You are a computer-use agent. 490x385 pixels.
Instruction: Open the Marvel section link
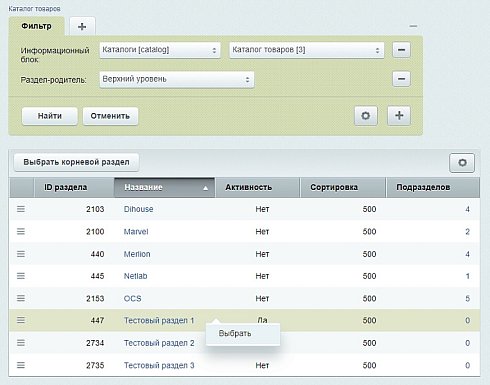click(x=136, y=231)
